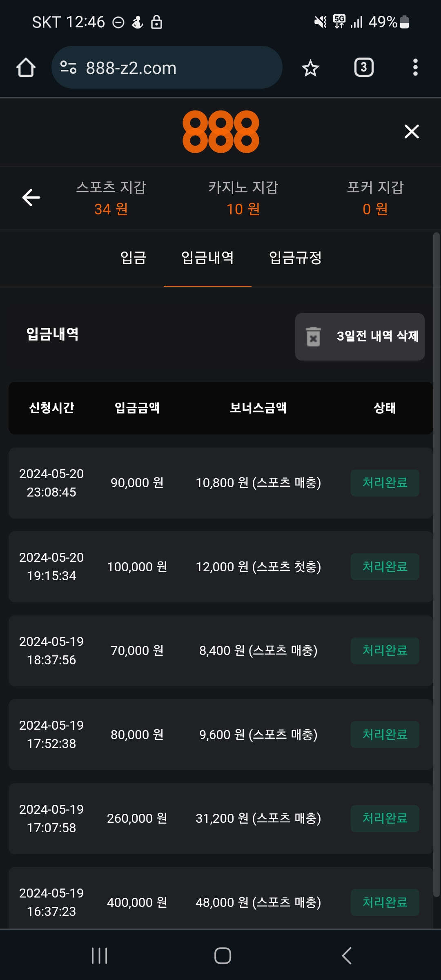Tap the browser home icon

click(x=26, y=67)
